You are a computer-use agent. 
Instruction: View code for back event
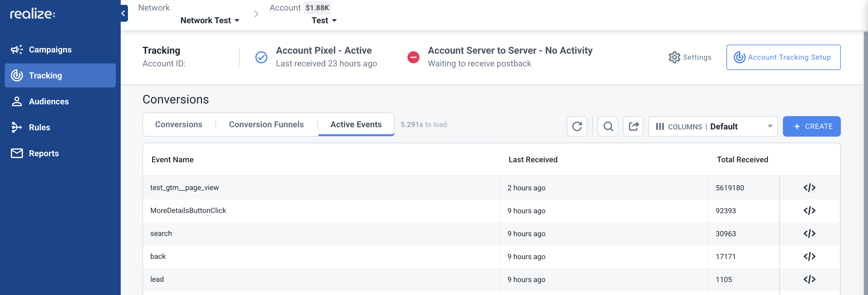pos(809,256)
